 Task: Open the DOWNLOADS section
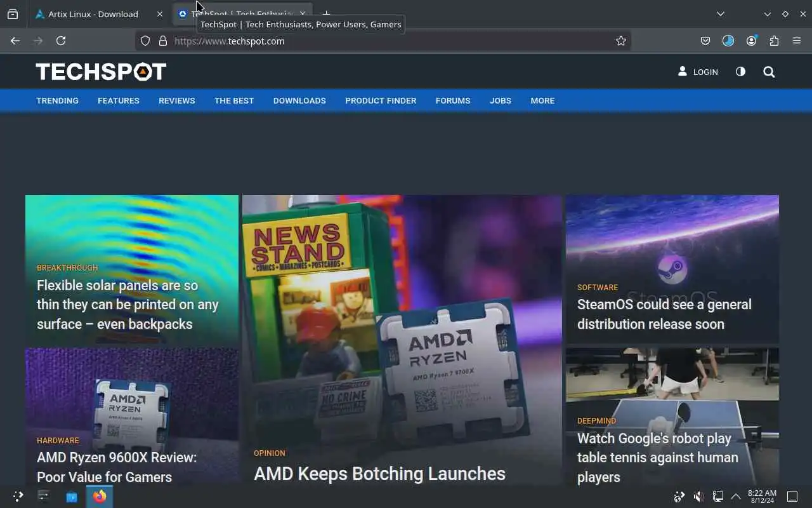299,100
